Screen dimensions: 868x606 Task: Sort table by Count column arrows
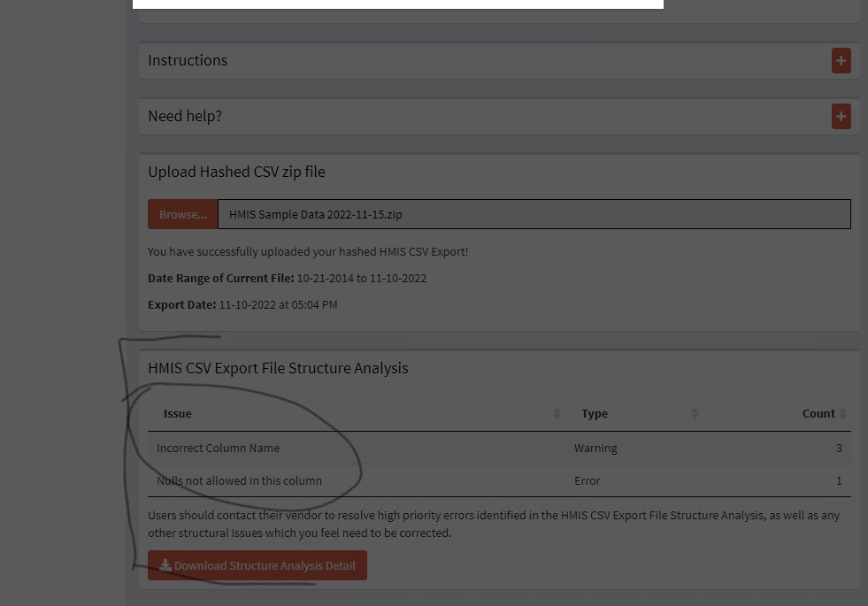click(842, 413)
